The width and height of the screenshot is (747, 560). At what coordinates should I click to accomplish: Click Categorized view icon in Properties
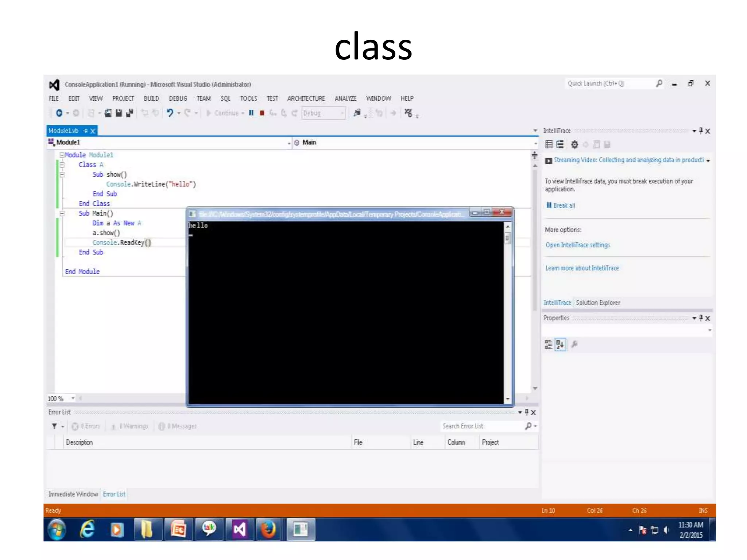[x=549, y=344]
